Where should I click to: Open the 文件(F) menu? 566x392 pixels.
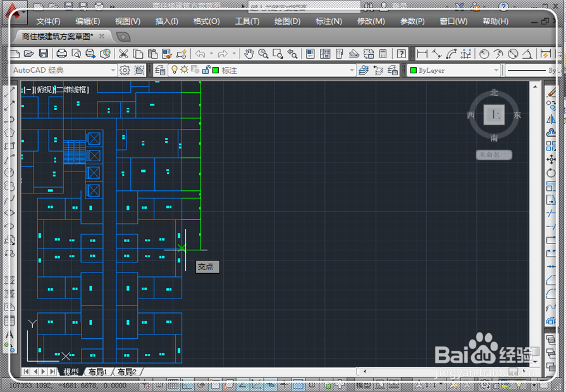[48, 21]
